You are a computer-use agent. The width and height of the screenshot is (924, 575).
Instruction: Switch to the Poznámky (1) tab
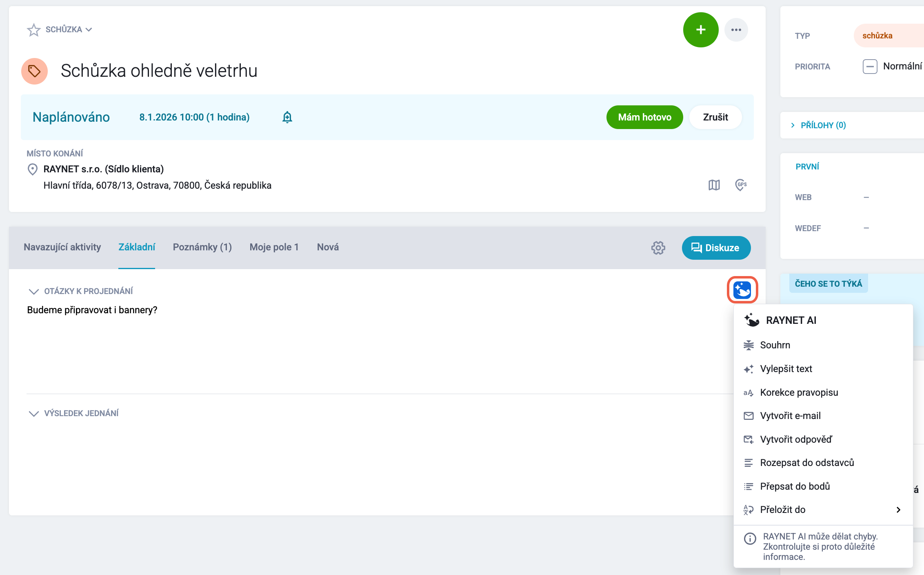[202, 247]
